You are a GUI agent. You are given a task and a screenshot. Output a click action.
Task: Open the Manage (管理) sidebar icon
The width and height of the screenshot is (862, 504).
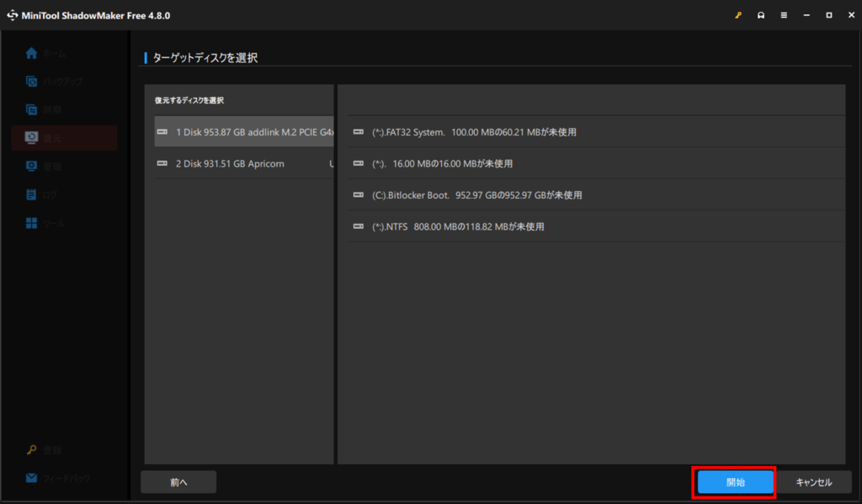[x=32, y=167]
